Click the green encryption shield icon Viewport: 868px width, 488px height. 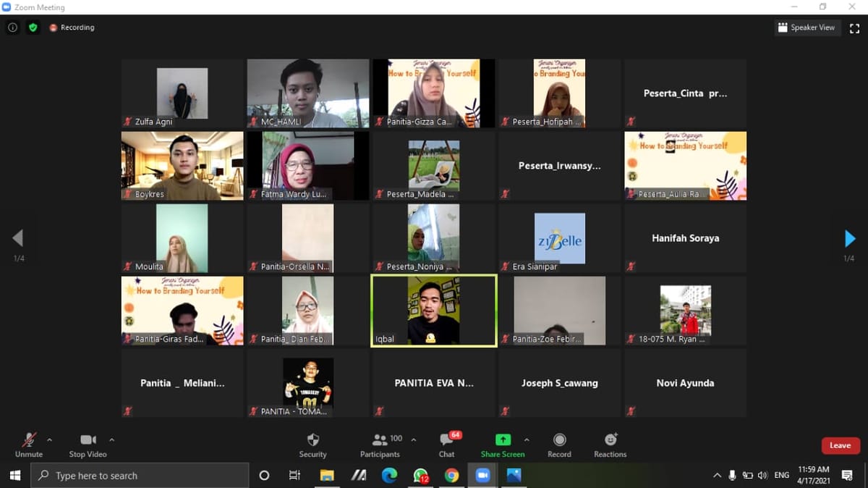(x=33, y=28)
